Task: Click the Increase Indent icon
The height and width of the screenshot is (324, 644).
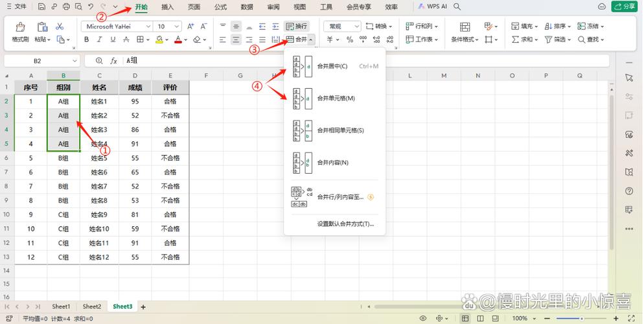Action: click(x=275, y=27)
